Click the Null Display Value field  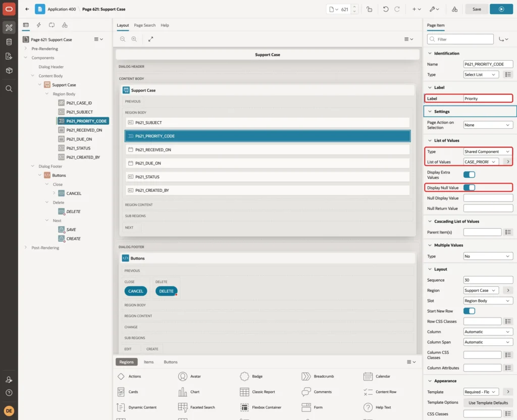click(x=488, y=198)
